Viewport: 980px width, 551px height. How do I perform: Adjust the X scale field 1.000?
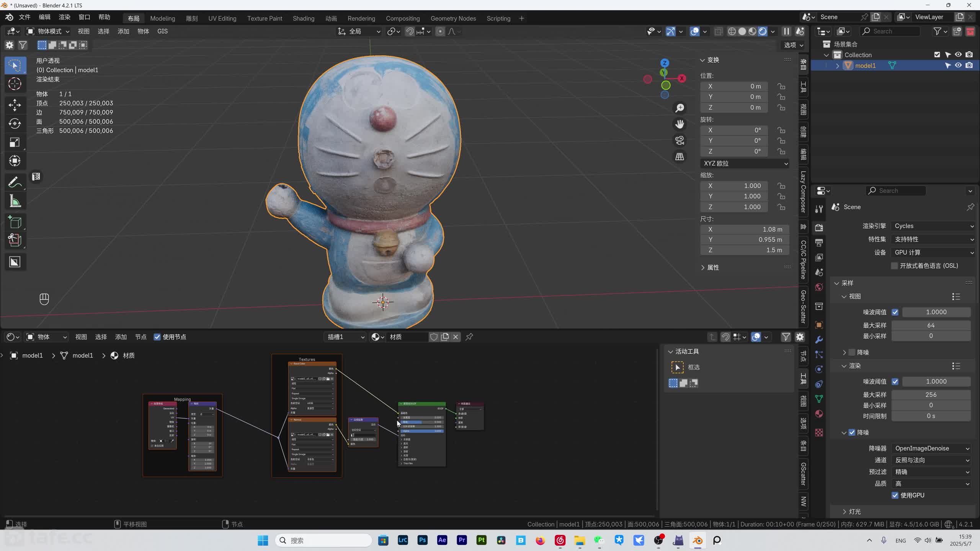pyautogui.click(x=734, y=186)
